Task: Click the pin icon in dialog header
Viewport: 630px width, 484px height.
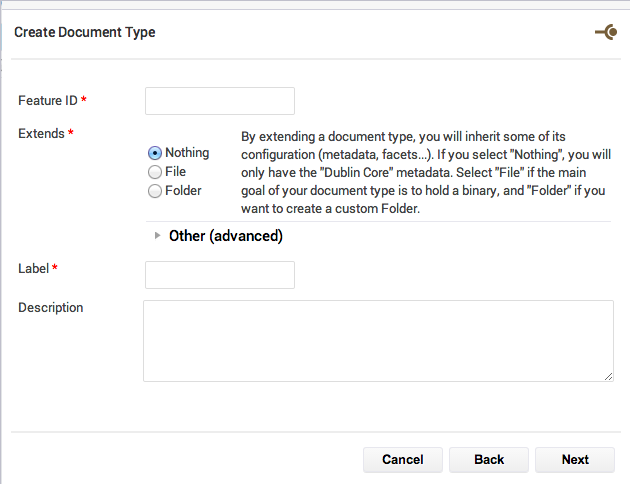Action: pyautogui.click(x=606, y=32)
